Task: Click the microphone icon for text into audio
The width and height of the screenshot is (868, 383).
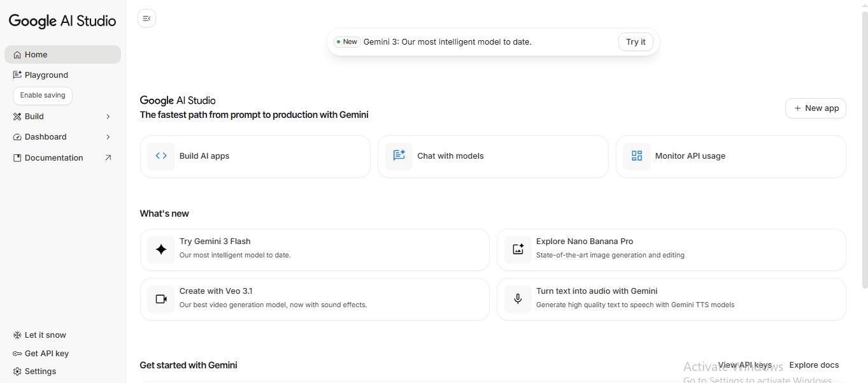Action: 518,299
